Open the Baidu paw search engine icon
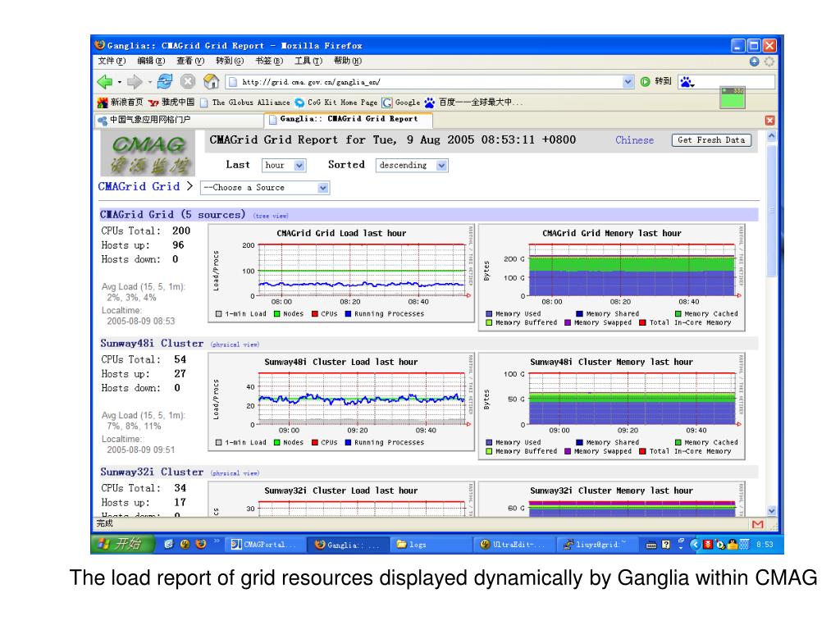This screenshot has width=840, height=630. point(686,81)
